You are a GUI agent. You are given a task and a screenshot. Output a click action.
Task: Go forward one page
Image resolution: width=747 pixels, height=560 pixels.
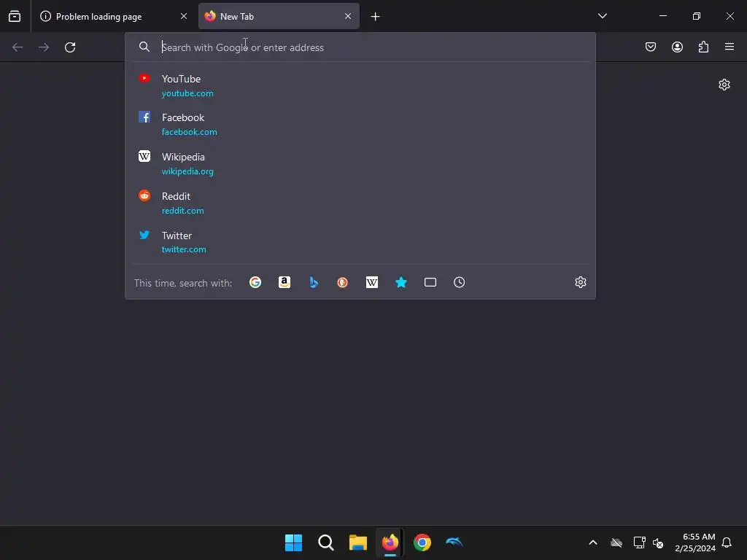44,47
